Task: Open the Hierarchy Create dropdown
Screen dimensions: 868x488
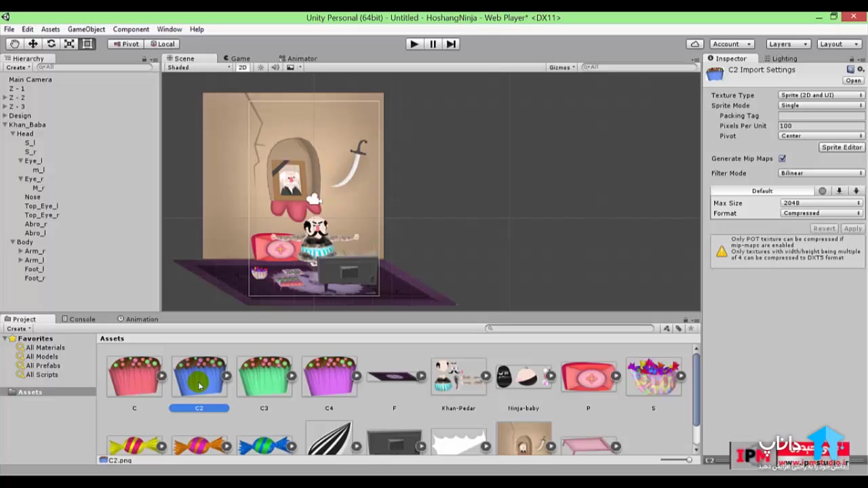Action: tap(18, 68)
